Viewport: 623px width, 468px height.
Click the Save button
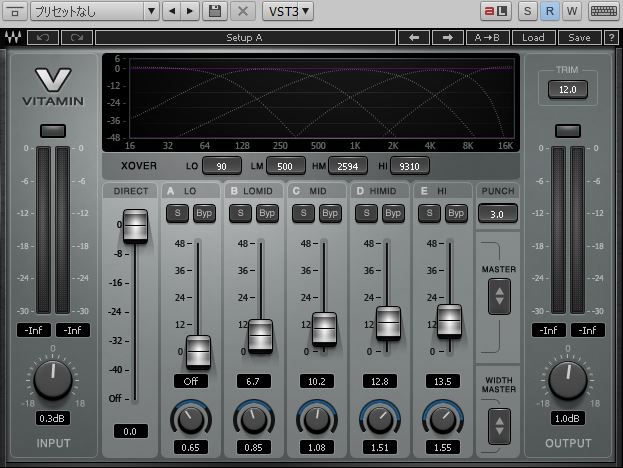tap(579, 38)
